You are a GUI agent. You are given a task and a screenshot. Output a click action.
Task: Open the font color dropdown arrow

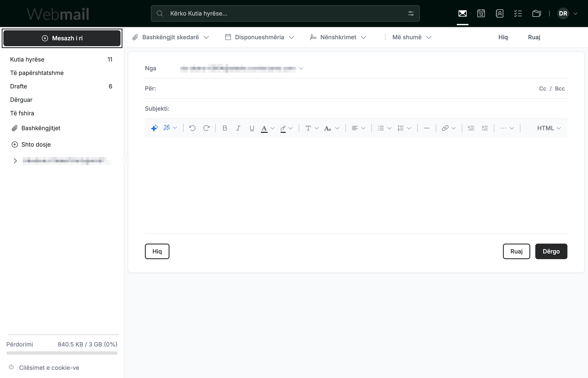[x=272, y=128]
